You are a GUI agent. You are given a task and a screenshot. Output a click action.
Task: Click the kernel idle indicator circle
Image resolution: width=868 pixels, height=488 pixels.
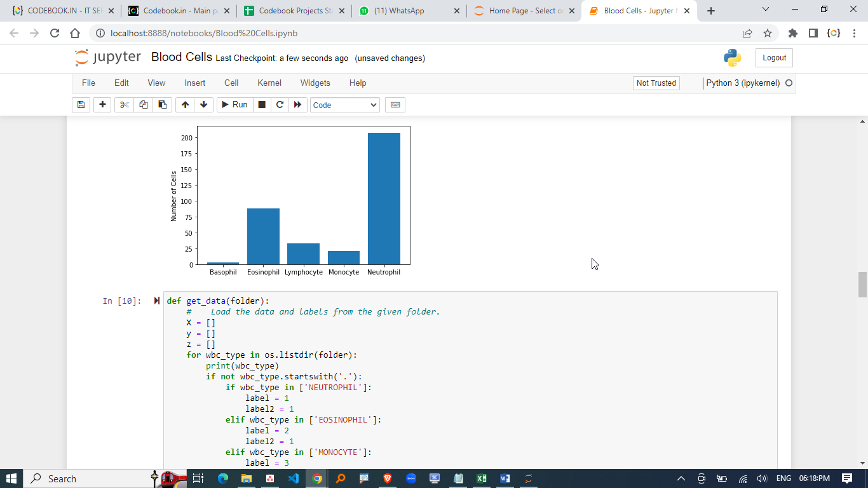[789, 83]
